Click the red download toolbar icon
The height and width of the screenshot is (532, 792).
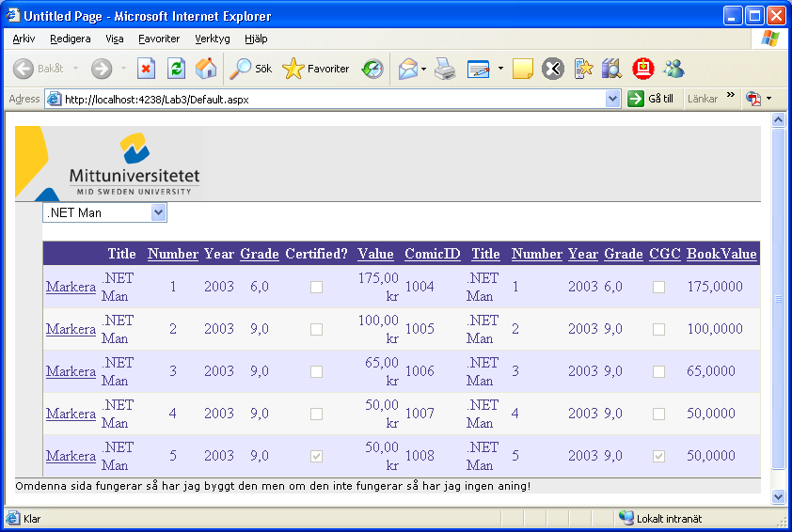643,69
